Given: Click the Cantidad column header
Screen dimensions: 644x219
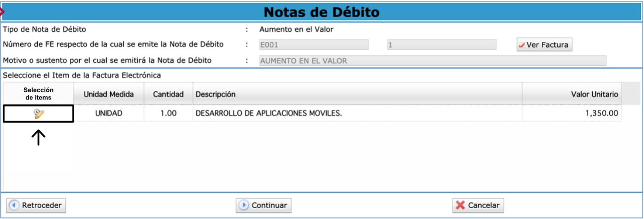Looking at the screenshot, I should [168, 94].
